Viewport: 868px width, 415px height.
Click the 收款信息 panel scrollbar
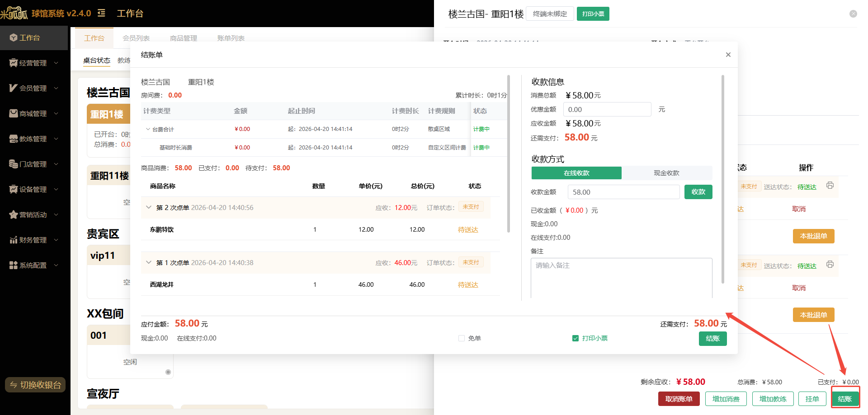[723, 179]
